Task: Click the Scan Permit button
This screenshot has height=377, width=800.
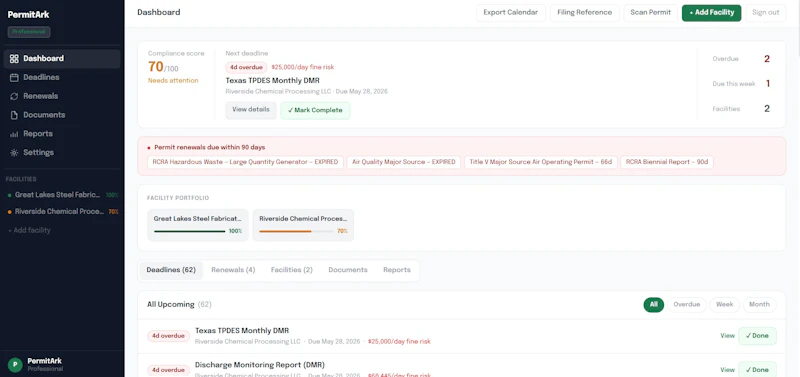Action: 651,13
